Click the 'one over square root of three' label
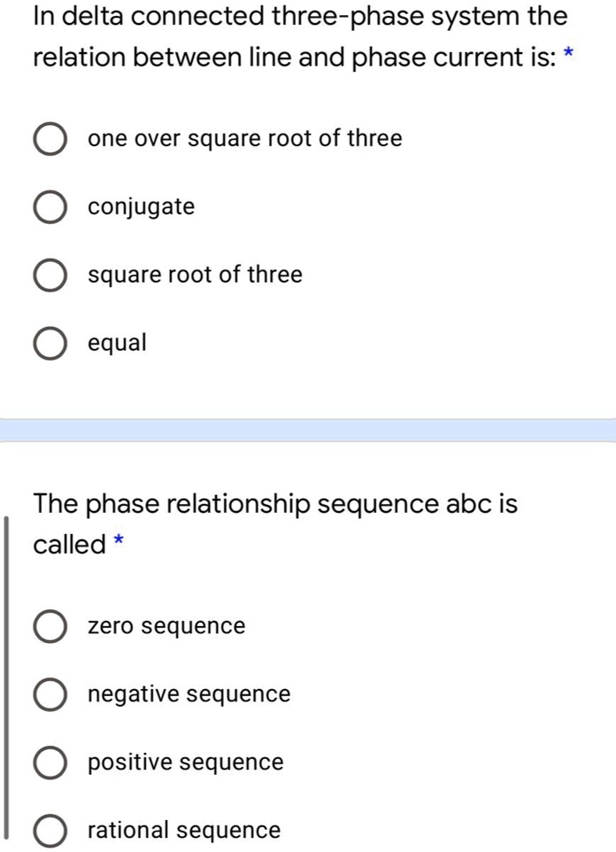This screenshot has height=852, width=616. click(x=245, y=138)
